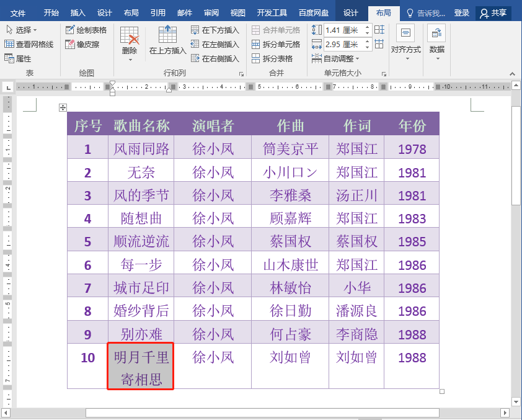Image resolution: width=522 pixels, height=420 pixels.
Task: Collapse the ribbon with the chevron
Action: pos(512,74)
